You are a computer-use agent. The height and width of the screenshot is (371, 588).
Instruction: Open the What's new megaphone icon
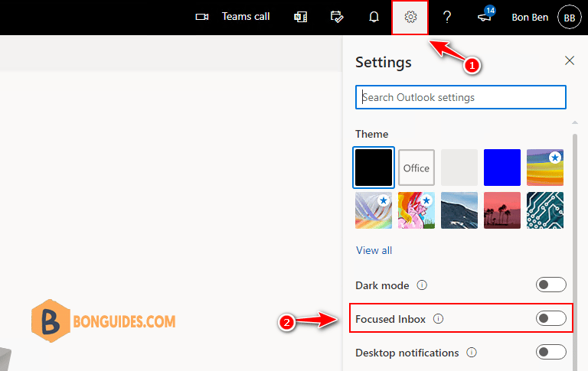(x=486, y=16)
